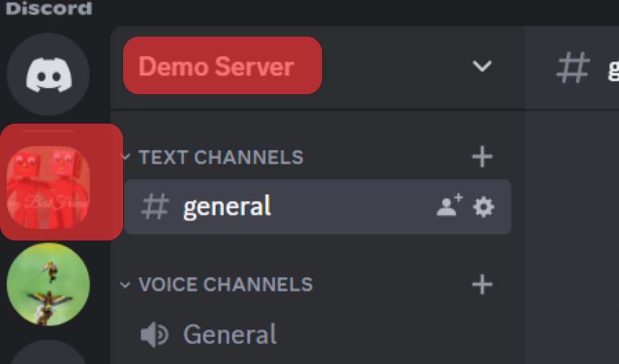Expand the server dropdown chevron

tap(482, 66)
